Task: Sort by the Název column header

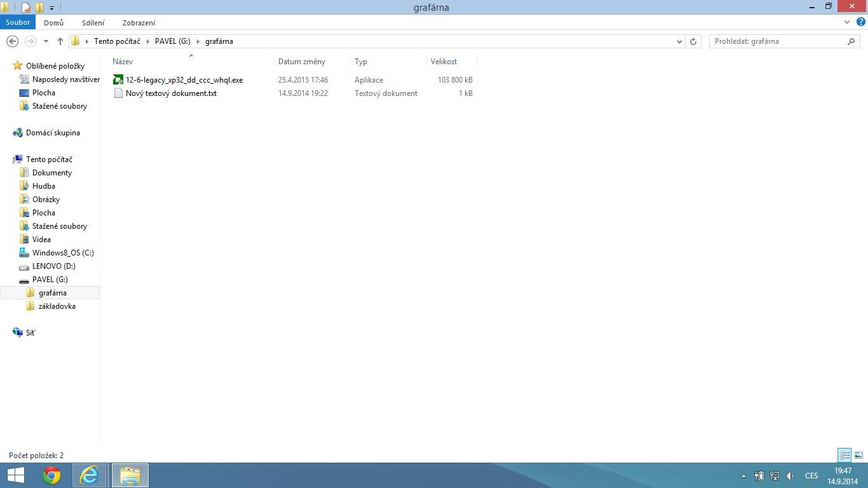Action: pos(123,62)
